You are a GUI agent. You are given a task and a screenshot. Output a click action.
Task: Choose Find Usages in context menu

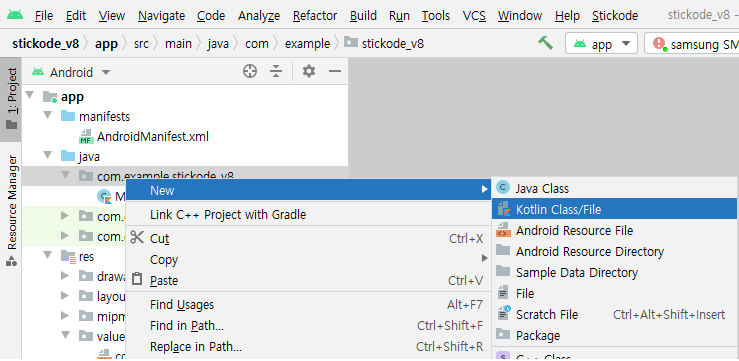[309, 305]
